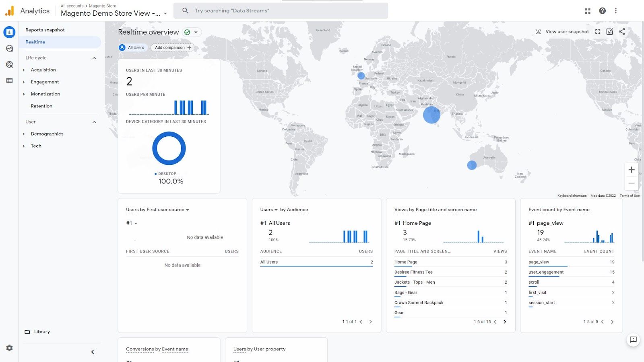This screenshot has width=644, height=362.
Task: Open the Google apps grid menu
Action: coord(587,10)
